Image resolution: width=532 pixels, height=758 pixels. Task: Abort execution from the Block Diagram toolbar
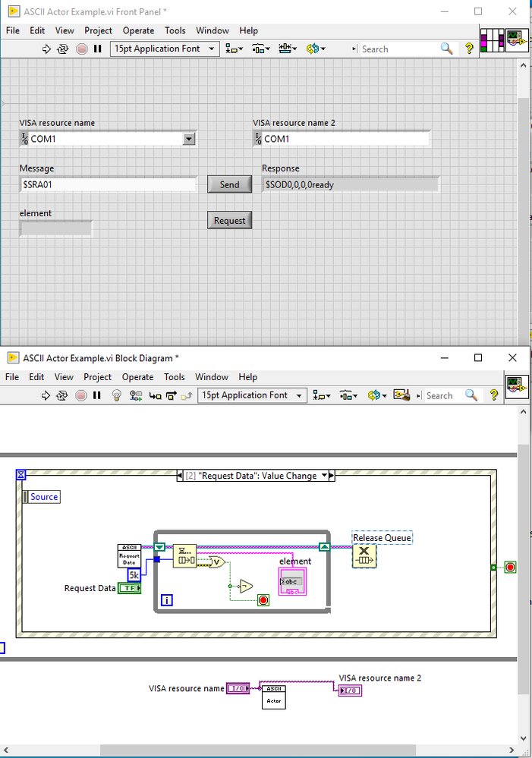[81, 395]
